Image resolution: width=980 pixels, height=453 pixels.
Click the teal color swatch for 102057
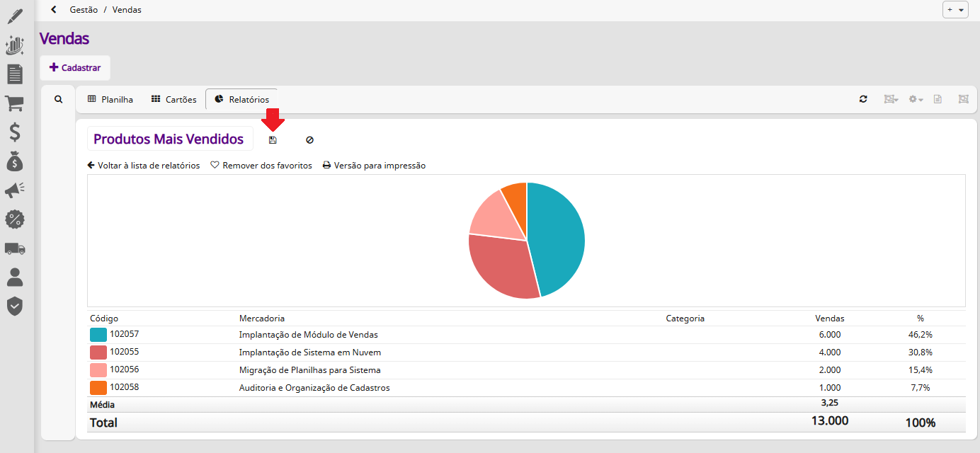98,335
